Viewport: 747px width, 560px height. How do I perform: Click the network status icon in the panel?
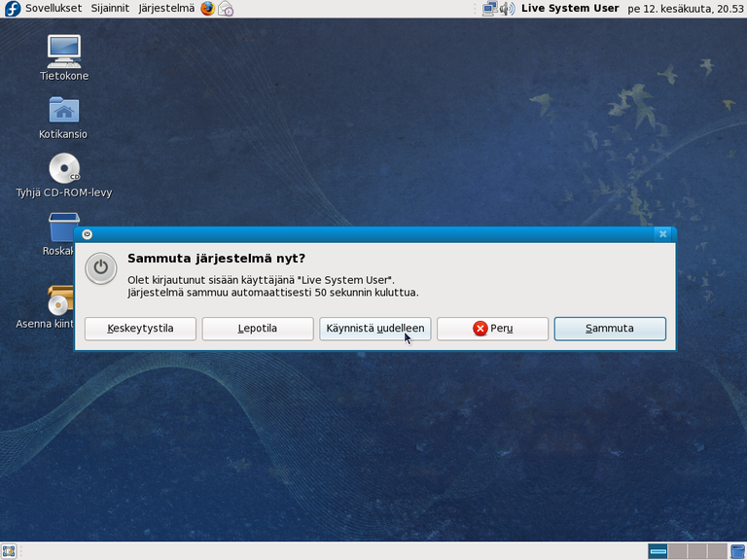pyautogui.click(x=489, y=9)
